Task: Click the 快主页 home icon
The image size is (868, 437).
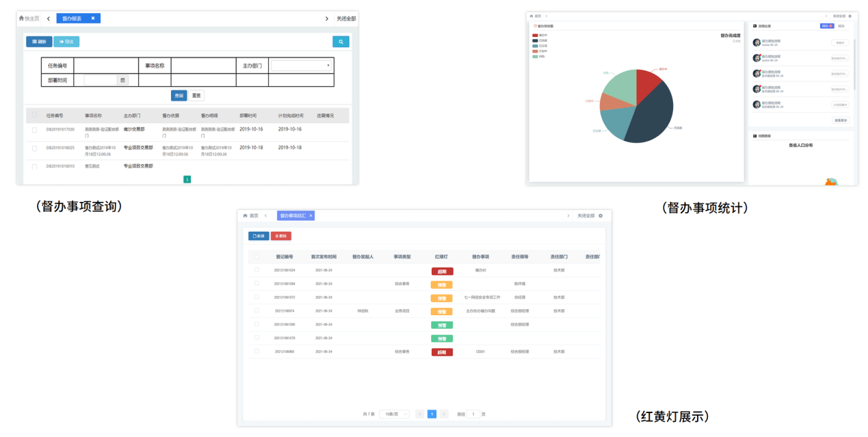Action: [x=22, y=18]
